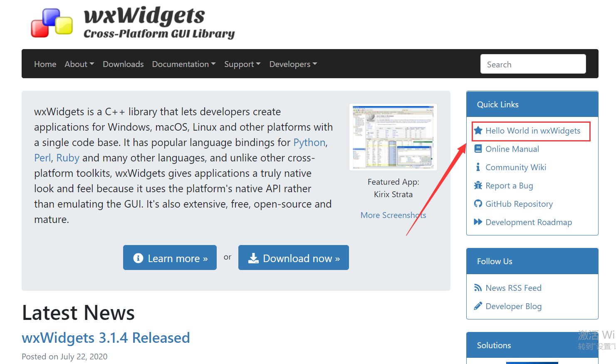
Task: Click the Learn more button
Action: coord(170,258)
